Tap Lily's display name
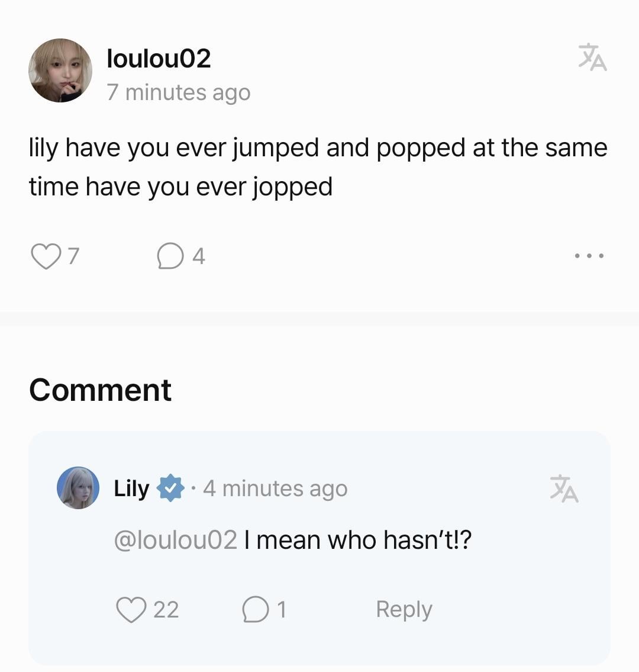This screenshot has height=672, width=639. coord(131,488)
